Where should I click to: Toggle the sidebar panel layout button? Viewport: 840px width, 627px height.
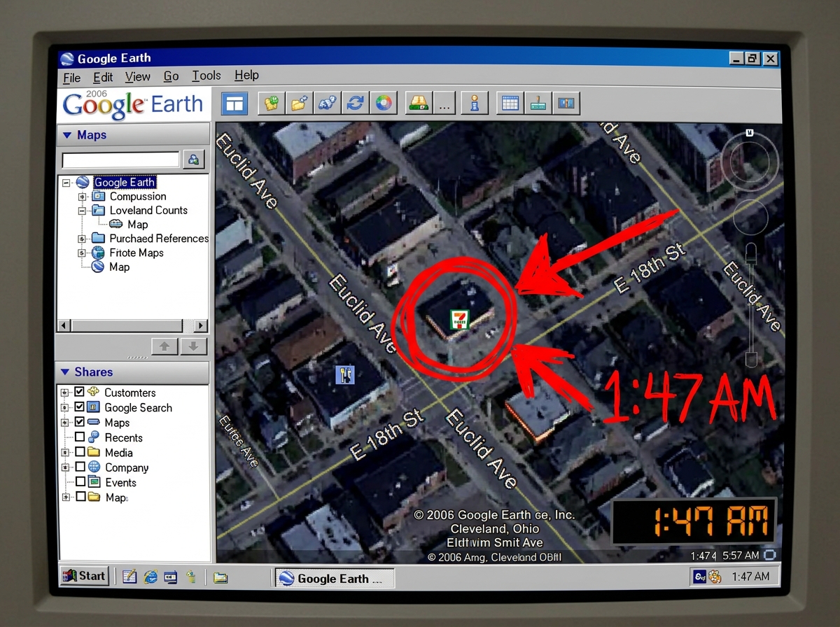[235, 104]
